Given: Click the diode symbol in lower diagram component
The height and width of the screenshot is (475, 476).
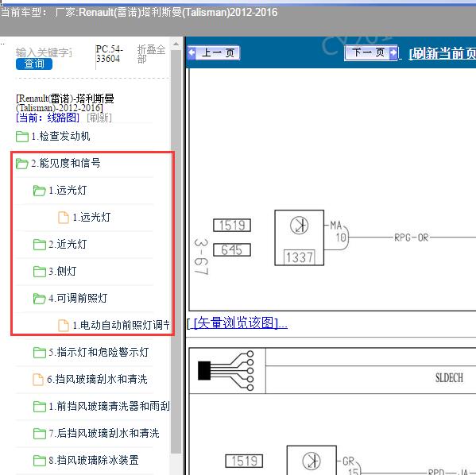Looking at the screenshot, I should pos(312,461).
